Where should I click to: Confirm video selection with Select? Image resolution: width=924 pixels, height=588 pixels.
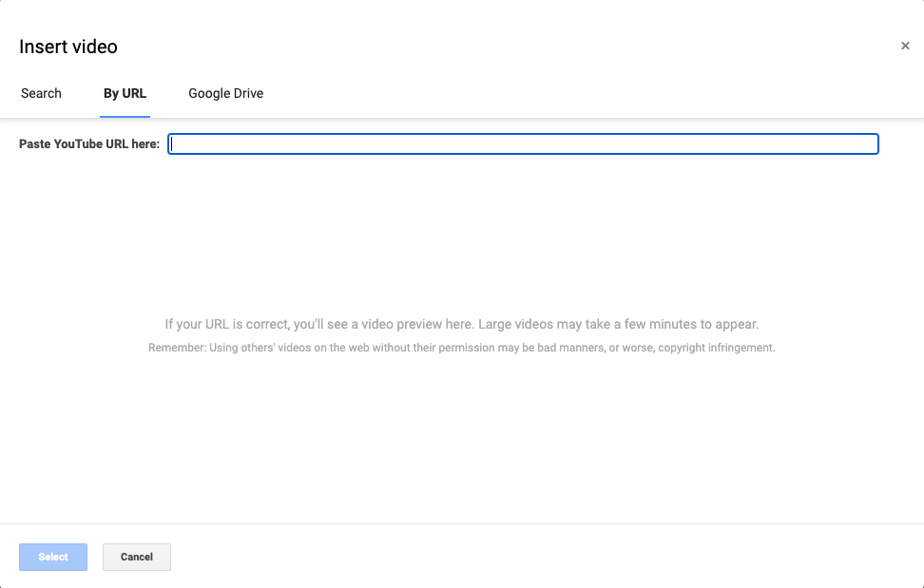point(52,557)
